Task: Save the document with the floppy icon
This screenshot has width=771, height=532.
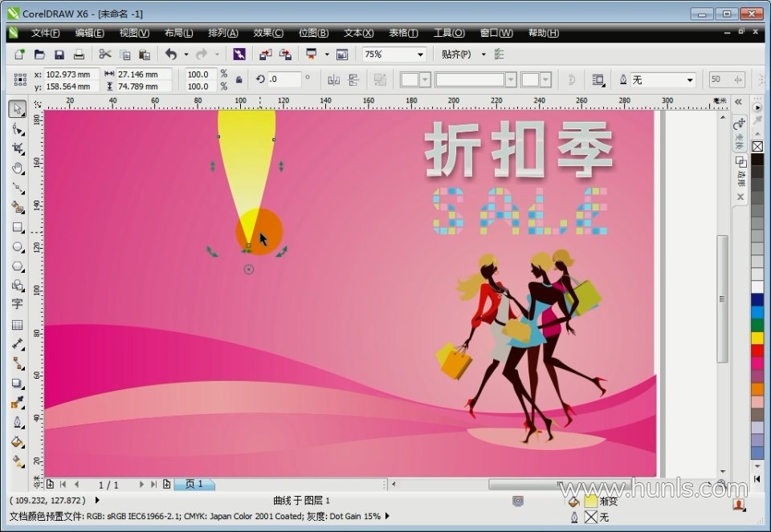Action: tap(59, 55)
